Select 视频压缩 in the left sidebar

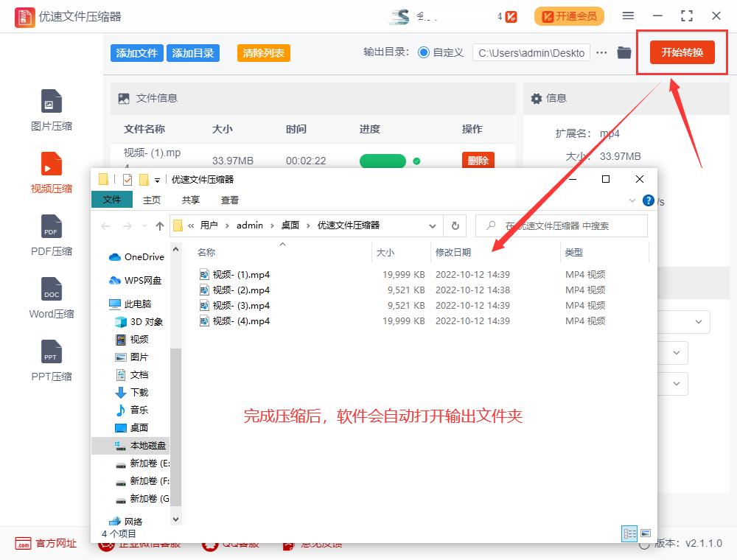(x=51, y=172)
